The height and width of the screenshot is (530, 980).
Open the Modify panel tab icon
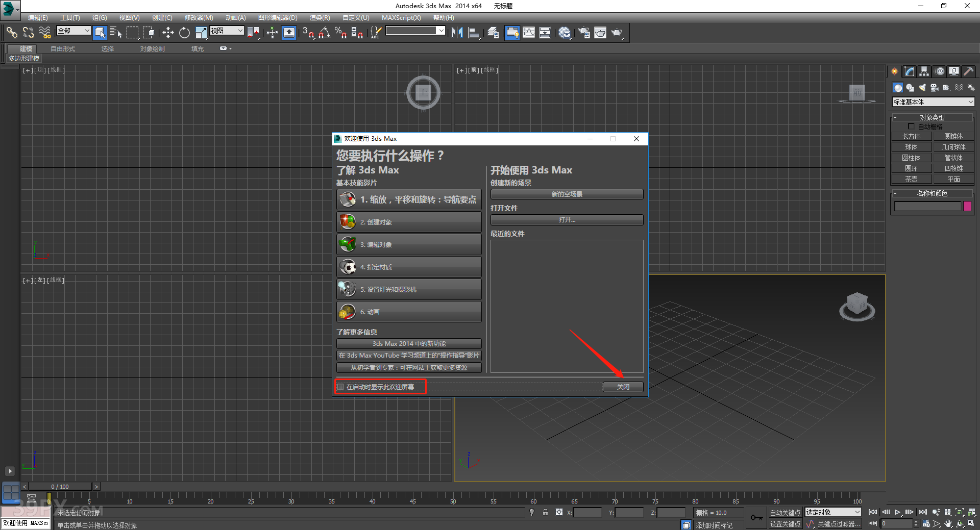pos(910,71)
